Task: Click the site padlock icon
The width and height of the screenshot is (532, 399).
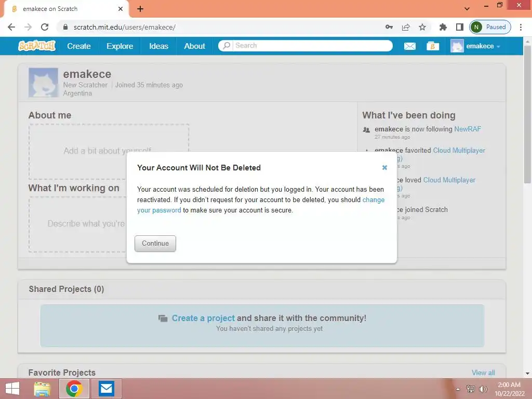Action: coord(65,27)
